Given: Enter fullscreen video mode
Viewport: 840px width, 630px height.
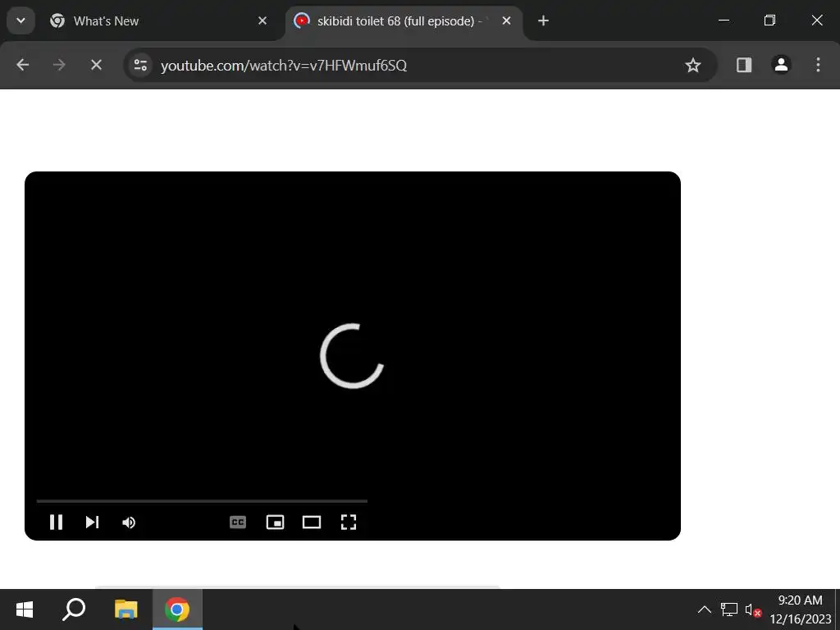Looking at the screenshot, I should coord(349,523).
